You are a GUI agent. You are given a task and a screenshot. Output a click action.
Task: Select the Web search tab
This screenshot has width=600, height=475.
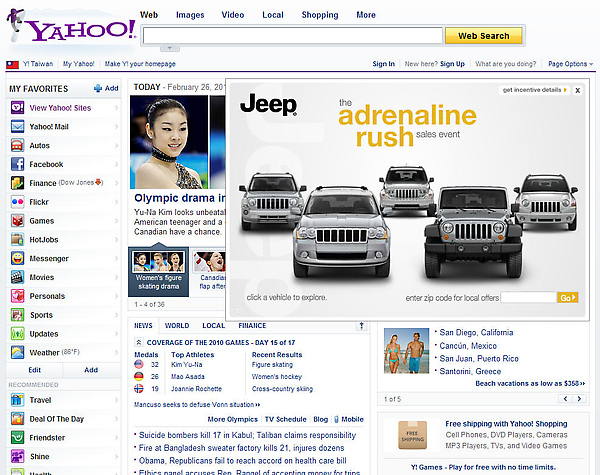point(149,15)
